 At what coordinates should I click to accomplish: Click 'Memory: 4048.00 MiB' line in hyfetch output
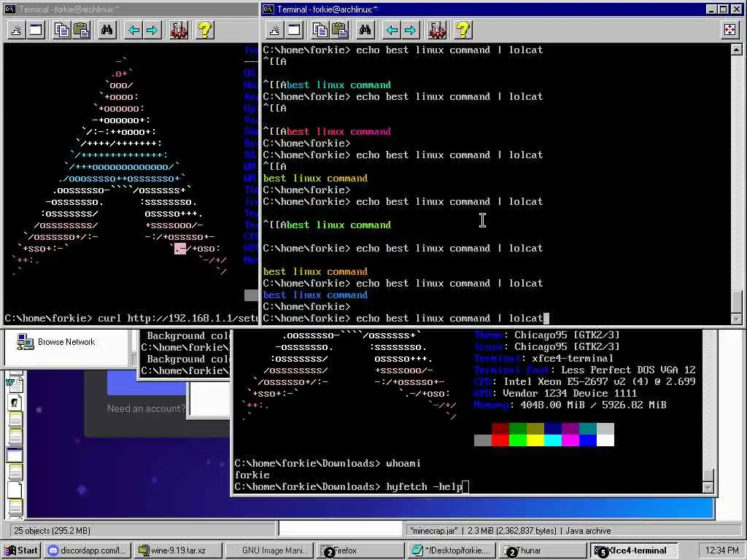[x=570, y=405]
